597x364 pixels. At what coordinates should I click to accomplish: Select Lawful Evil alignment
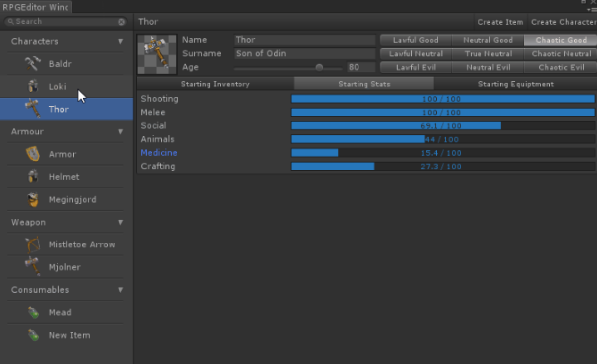416,67
